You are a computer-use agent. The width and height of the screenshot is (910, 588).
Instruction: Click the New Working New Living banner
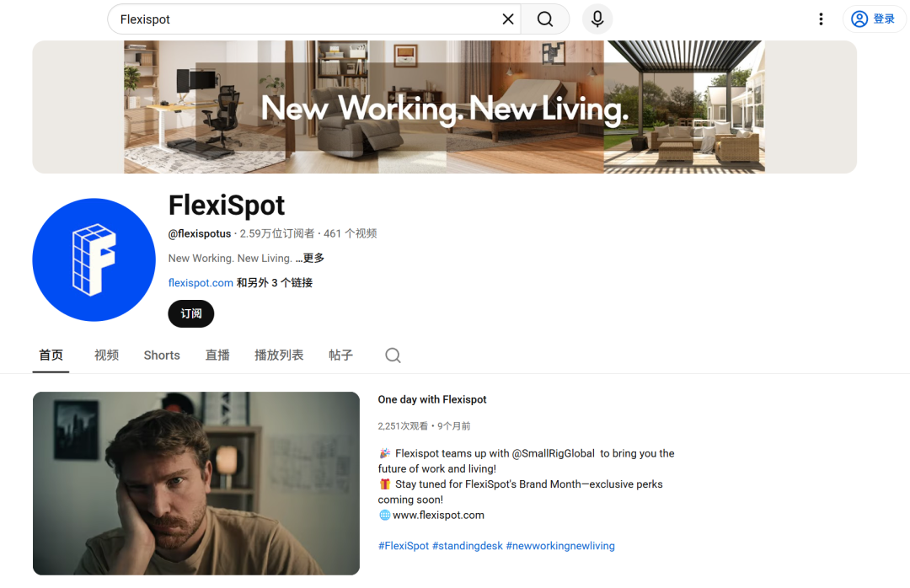click(445, 107)
